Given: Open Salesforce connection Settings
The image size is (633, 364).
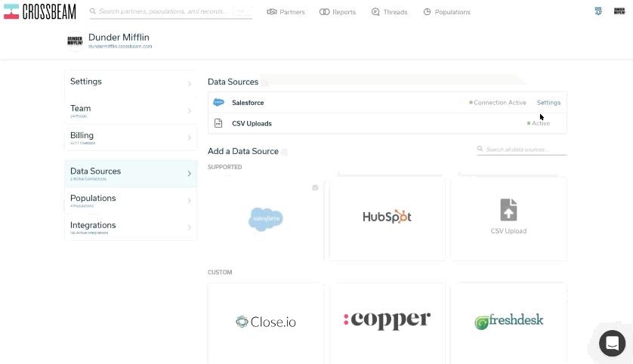Looking at the screenshot, I should point(548,103).
